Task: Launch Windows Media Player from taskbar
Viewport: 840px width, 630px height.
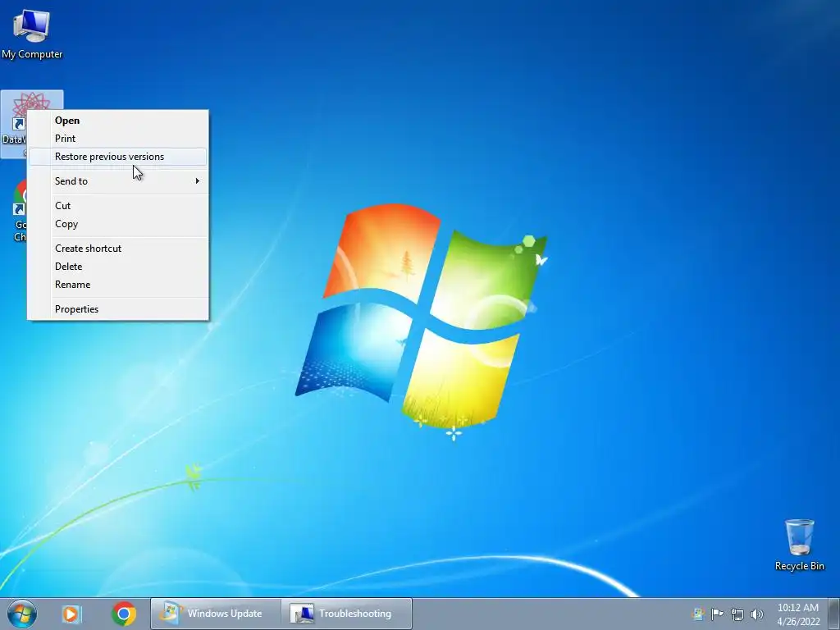Action: (x=71, y=614)
